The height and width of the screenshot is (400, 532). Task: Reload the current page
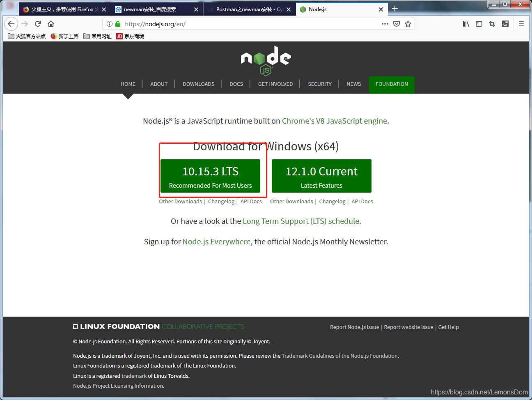(x=38, y=24)
